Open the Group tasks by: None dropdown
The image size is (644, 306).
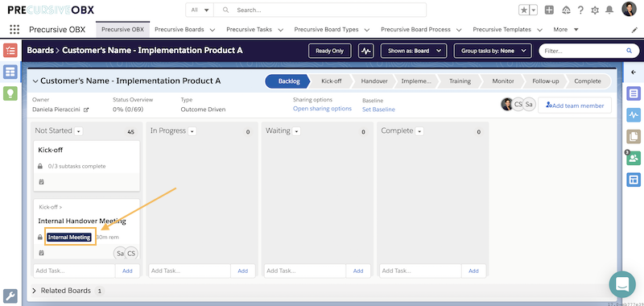(x=493, y=51)
